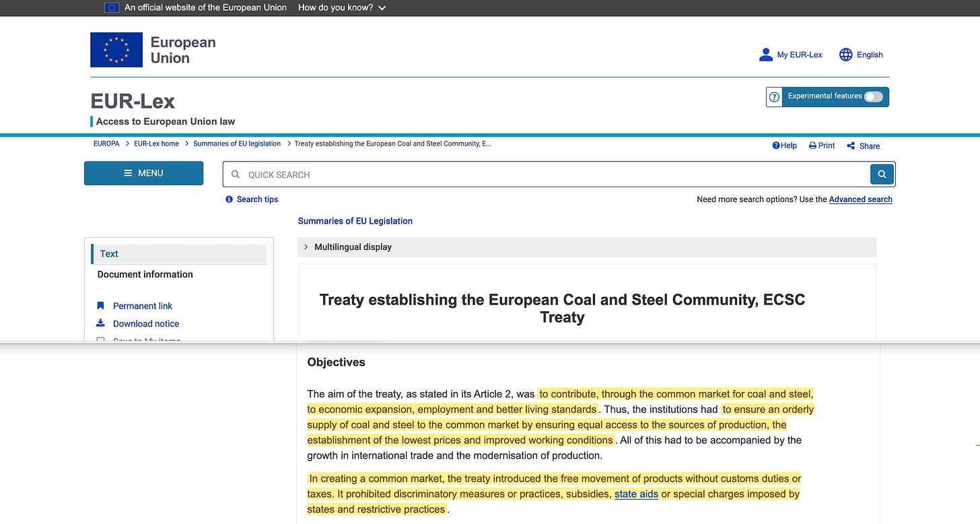This screenshot has height=524, width=980.
Task: Toggle the Experimental features switch
Action: (x=874, y=96)
